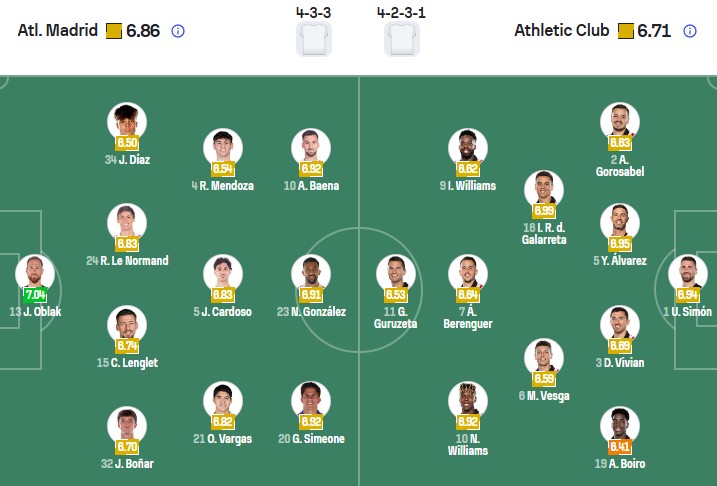Open the Atl. Madrid team name link
The image size is (717, 486).
tap(58, 31)
